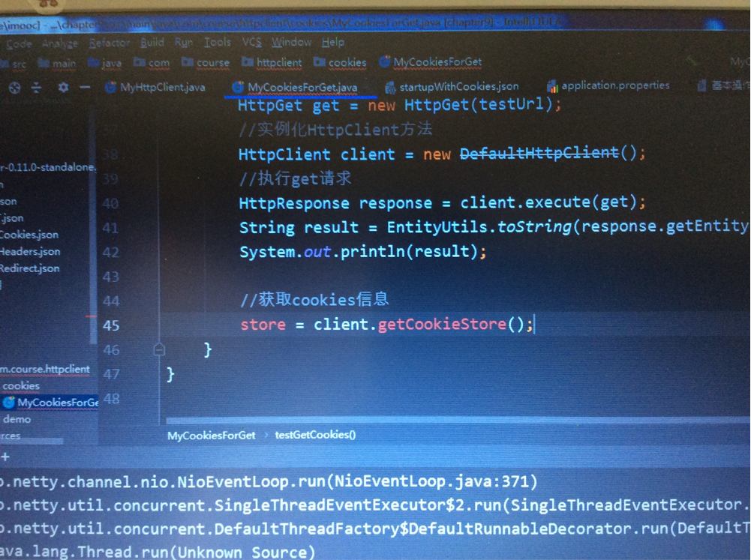The width and height of the screenshot is (751, 560).
Task: Open the Tools menu
Action: pos(218,42)
